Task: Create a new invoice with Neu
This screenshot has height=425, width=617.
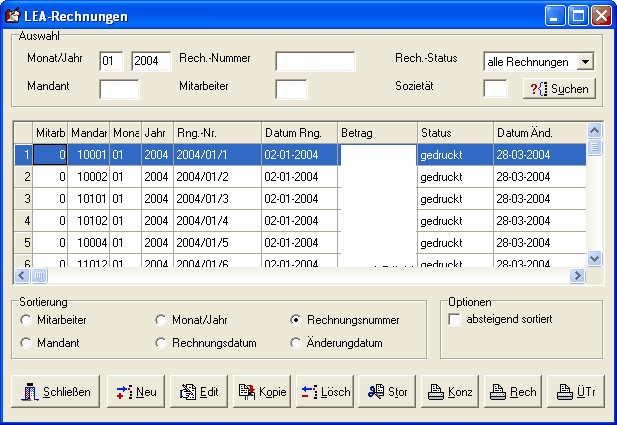Action: (x=136, y=392)
